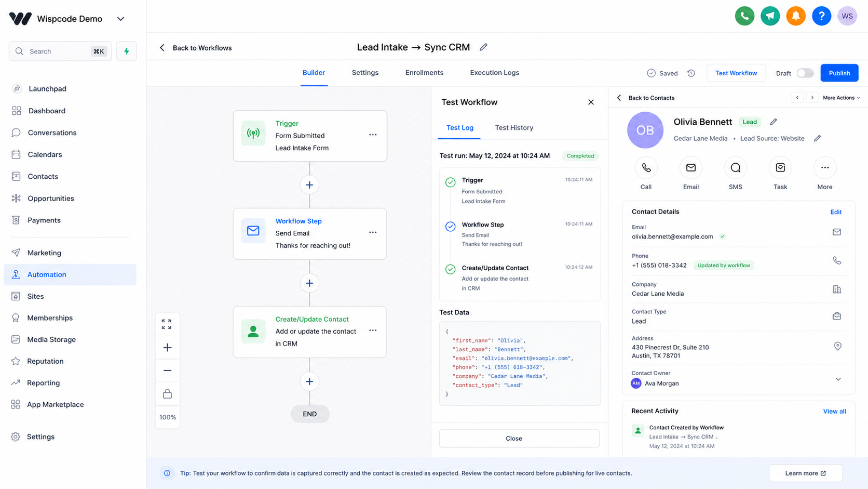Screen dimensions: 868x489
Task: Toggle the Draft switch on
Action: (x=805, y=73)
